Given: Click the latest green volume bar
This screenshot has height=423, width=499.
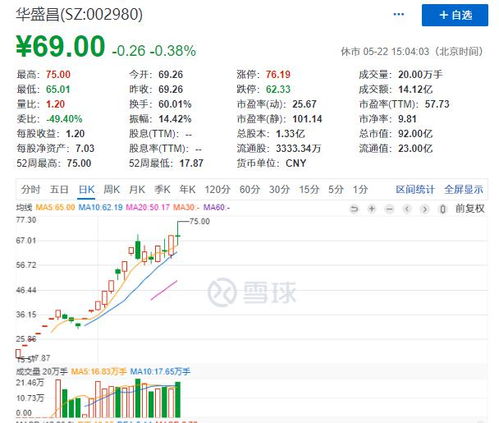Looking at the screenshot, I should [178, 400].
